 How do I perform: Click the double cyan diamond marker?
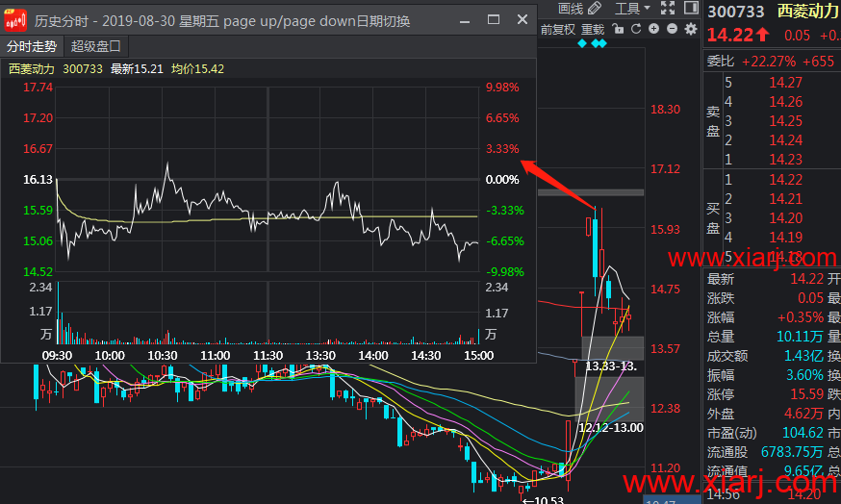click(599, 43)
